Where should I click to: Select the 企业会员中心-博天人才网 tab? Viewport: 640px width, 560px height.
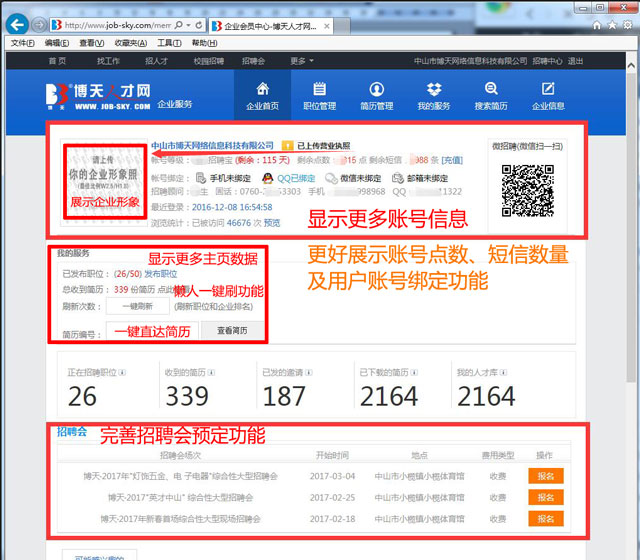pyautogui.click(x=270, y=26)
